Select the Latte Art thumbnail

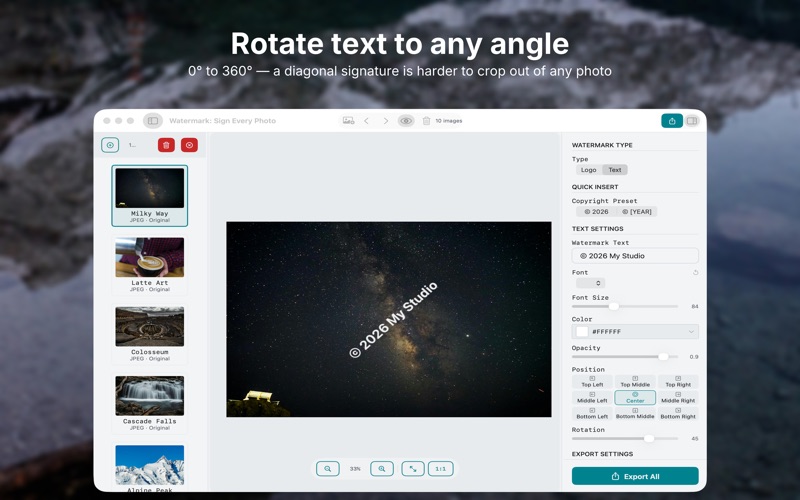click(x=149, y=265)
